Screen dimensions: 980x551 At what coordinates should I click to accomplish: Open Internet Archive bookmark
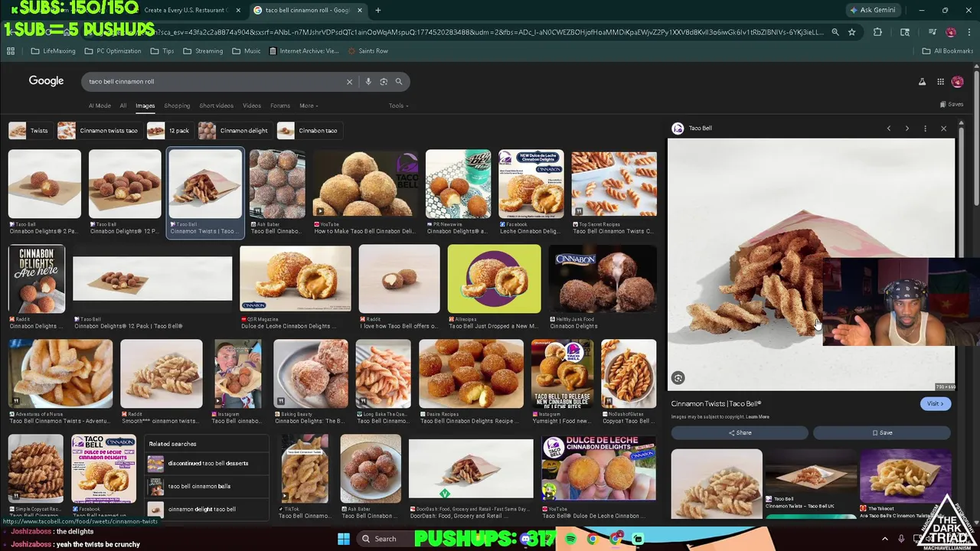[x=303, y=51]
